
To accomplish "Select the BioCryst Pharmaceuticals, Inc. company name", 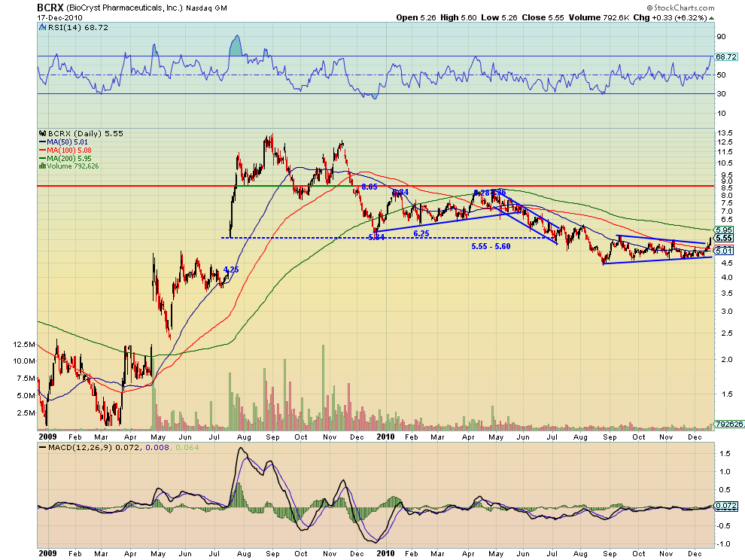I will (x=124, y=8).
